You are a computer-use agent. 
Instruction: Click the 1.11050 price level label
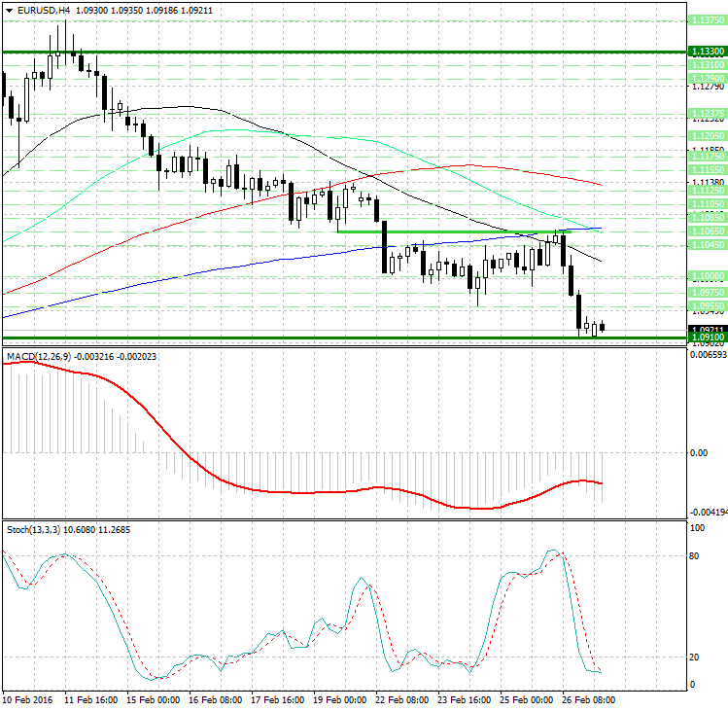click(x=708, y=204)
